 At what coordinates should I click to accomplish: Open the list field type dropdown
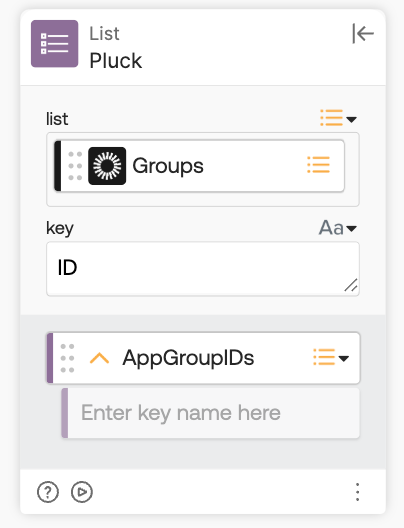[338, 118]
